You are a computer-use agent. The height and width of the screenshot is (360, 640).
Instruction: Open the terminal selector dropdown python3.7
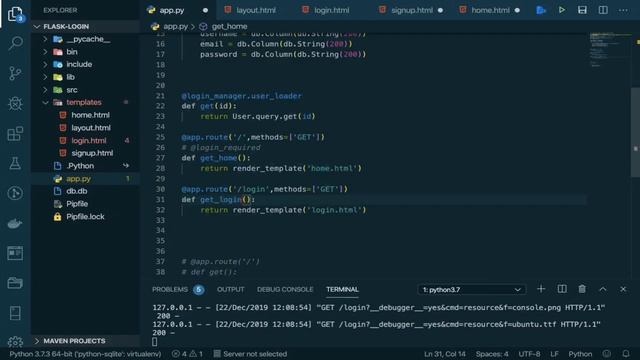coord(472,289)
